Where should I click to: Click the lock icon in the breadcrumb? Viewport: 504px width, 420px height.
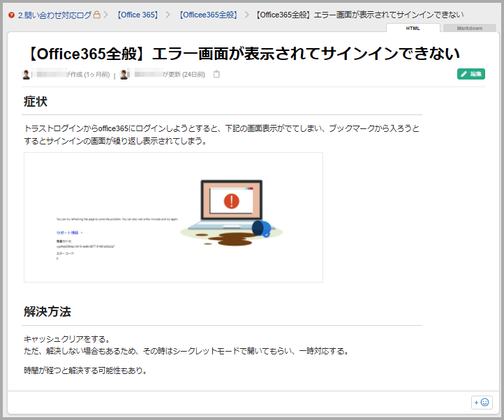[x=97, y=15]
